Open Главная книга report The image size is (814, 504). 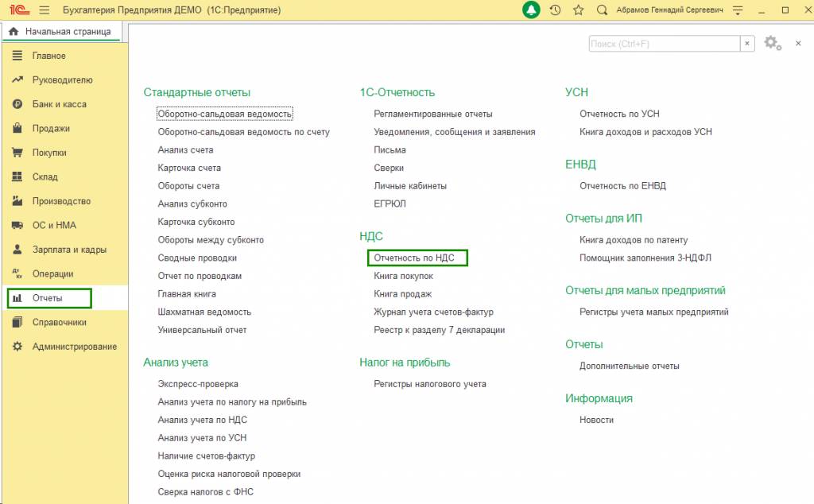187,294
